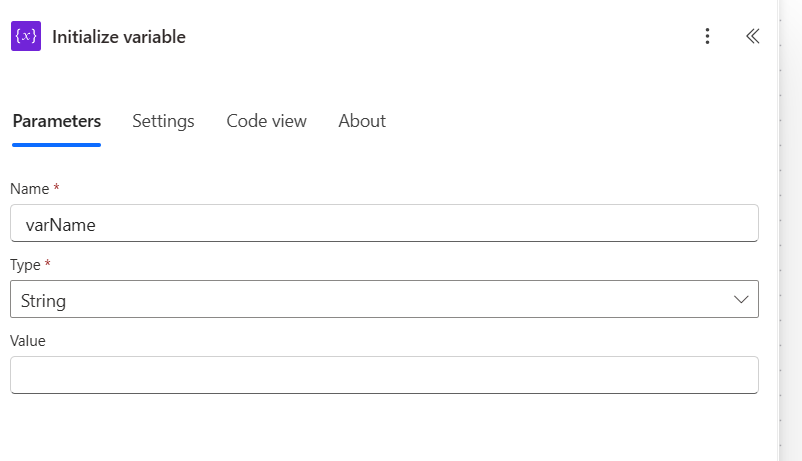Open the Settings tab
Screen dimensions: 802x461
click(x=163, y=121)
